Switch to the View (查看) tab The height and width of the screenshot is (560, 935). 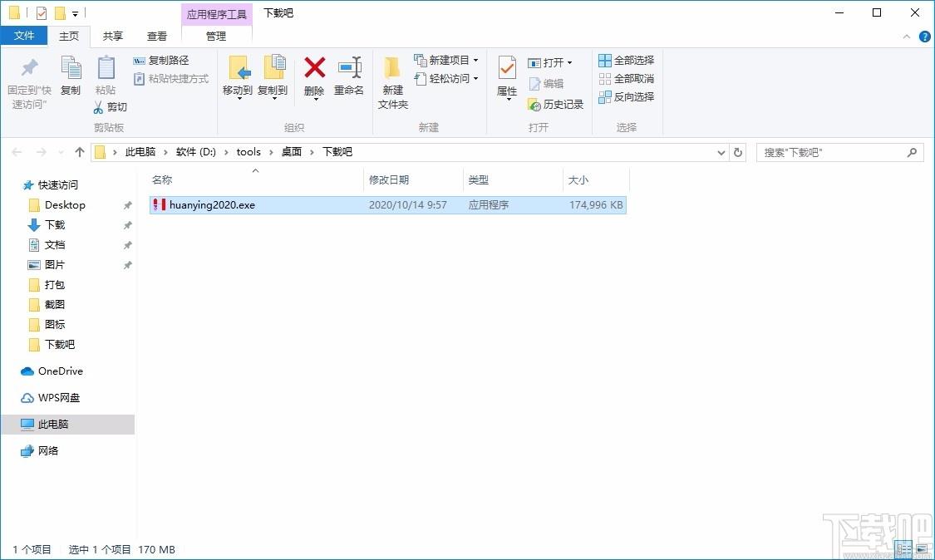[157, 37]
